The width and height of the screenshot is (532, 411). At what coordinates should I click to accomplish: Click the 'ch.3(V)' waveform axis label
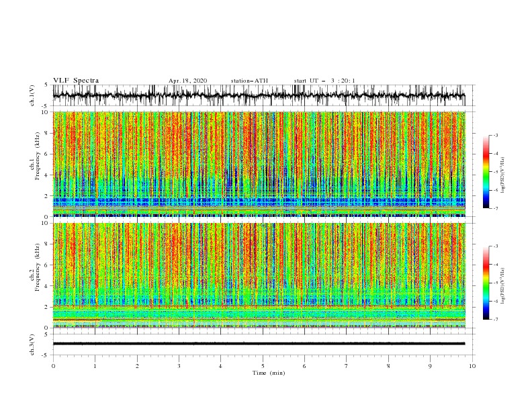[32, 345]
